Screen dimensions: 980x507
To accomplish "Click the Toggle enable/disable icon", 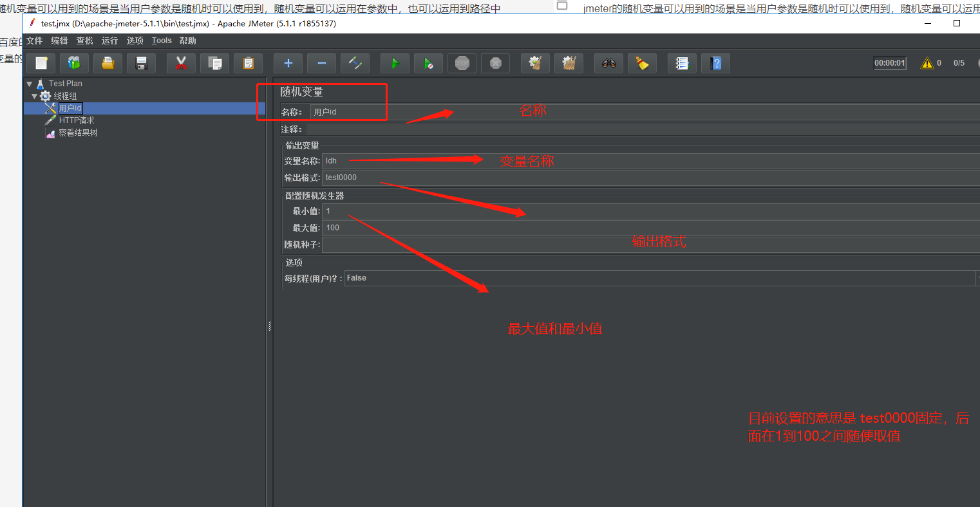I will coord(355,63).
